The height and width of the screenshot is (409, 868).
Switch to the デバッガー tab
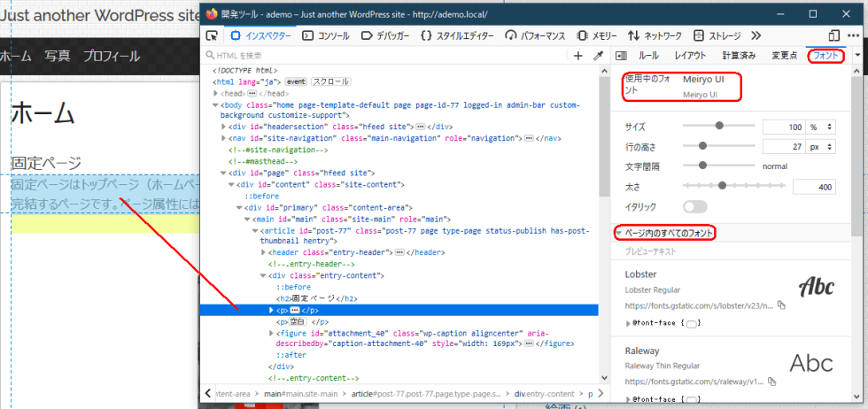(x=385, y=36)
